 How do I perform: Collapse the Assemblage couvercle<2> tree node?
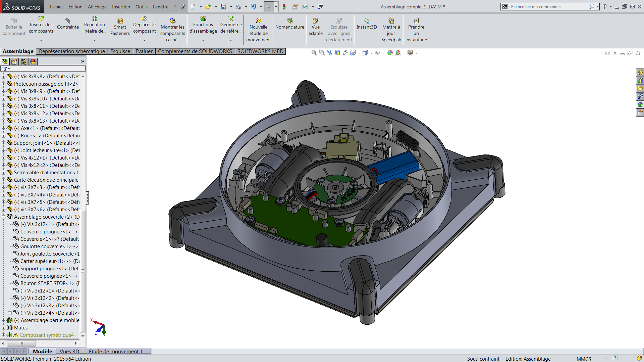[x=3, y=217]
